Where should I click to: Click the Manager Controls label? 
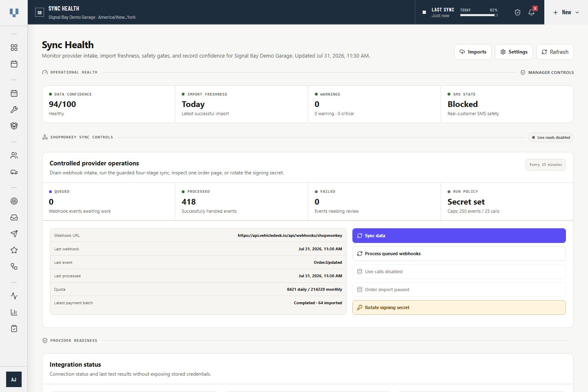[x=547, y=73]
